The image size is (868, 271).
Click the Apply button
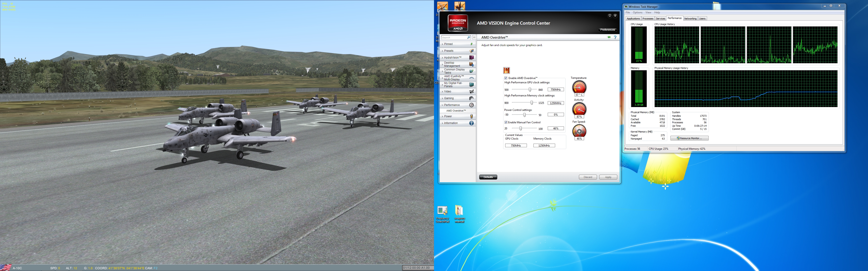pos(608,177)
